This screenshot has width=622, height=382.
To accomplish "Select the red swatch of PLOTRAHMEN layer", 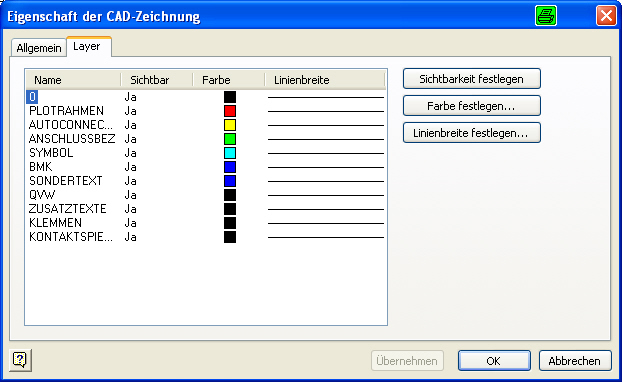I will tap(230, 111).
